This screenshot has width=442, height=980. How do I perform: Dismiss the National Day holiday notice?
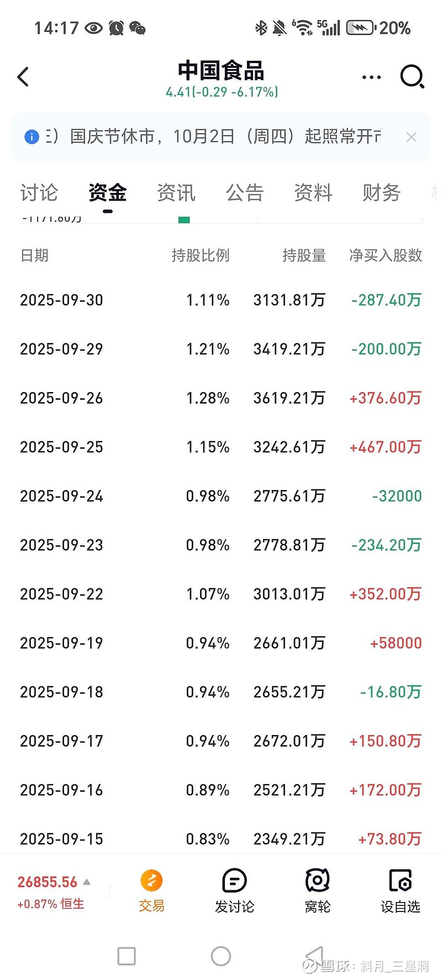click(411, 137)
